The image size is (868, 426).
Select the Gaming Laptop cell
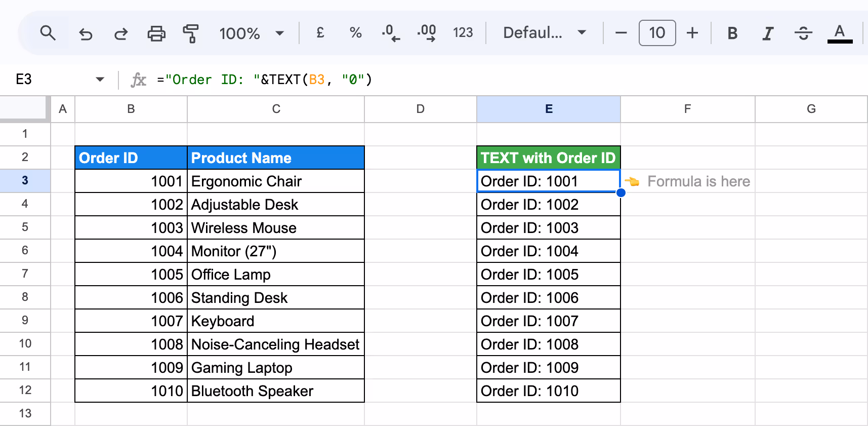click(276, 367)
